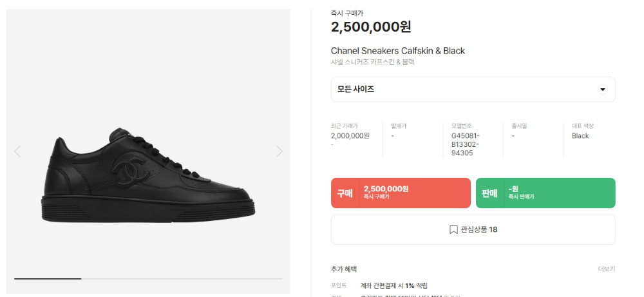
Task: Click the 2,500,000원 instant buy price
Action: click(371, 27)
